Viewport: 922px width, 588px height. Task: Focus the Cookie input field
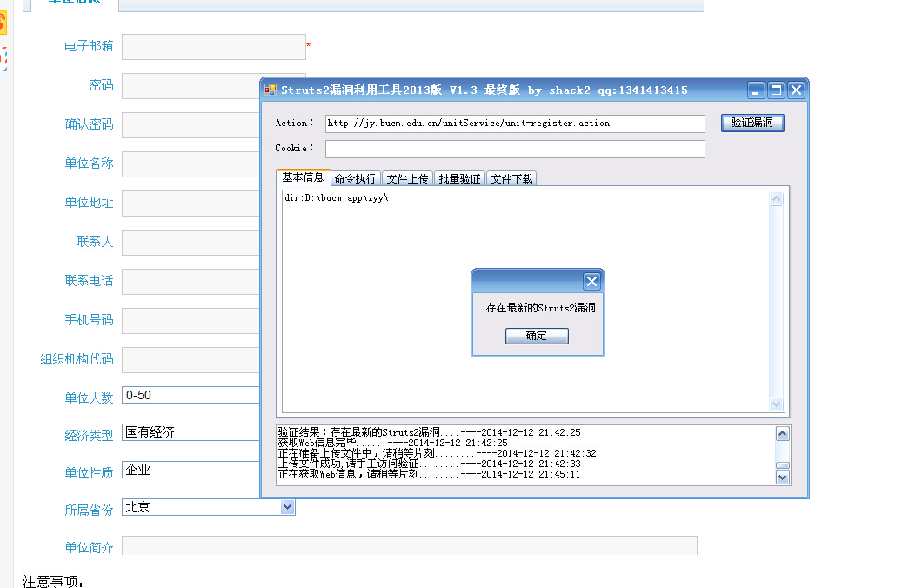[515, 149]
